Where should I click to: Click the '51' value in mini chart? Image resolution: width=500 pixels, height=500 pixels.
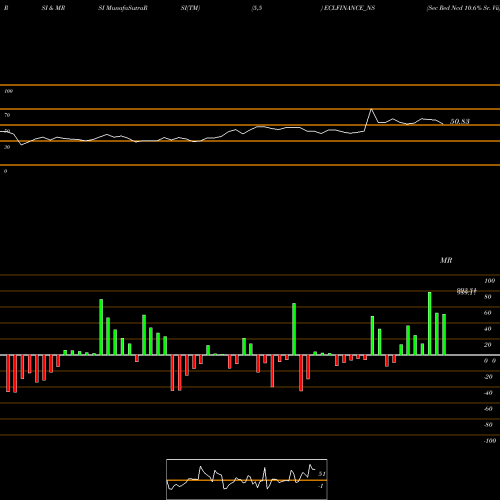coord(322,474)
